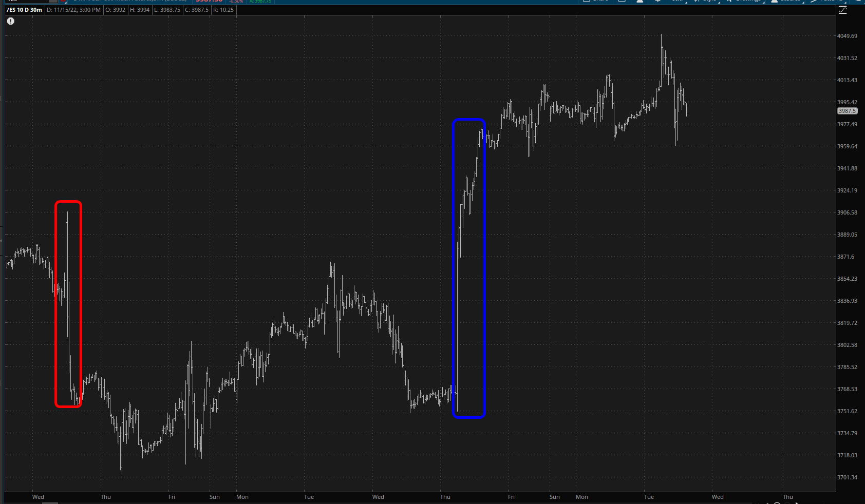The height and width of the screenshot is (504, 865).
Task: Click the current price bubble 3987.5 on axis
Action: point(847,111)
